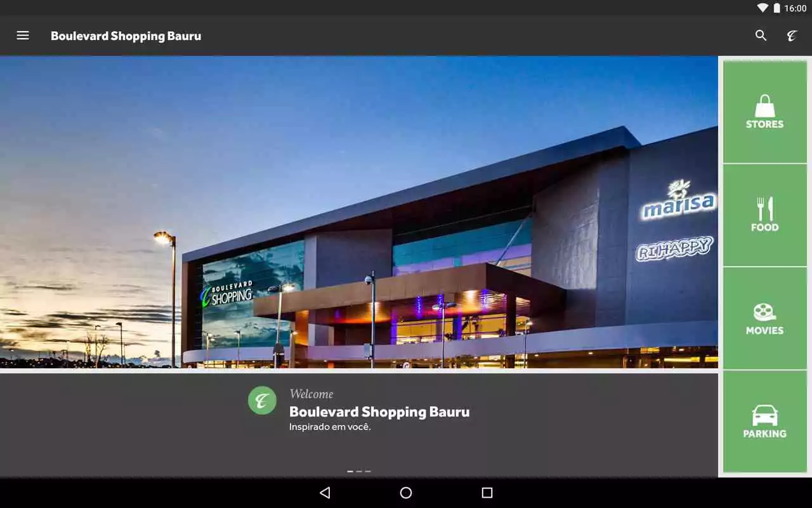Open the Stores tile
812x508 pixels.
click(x=765, y=112)
